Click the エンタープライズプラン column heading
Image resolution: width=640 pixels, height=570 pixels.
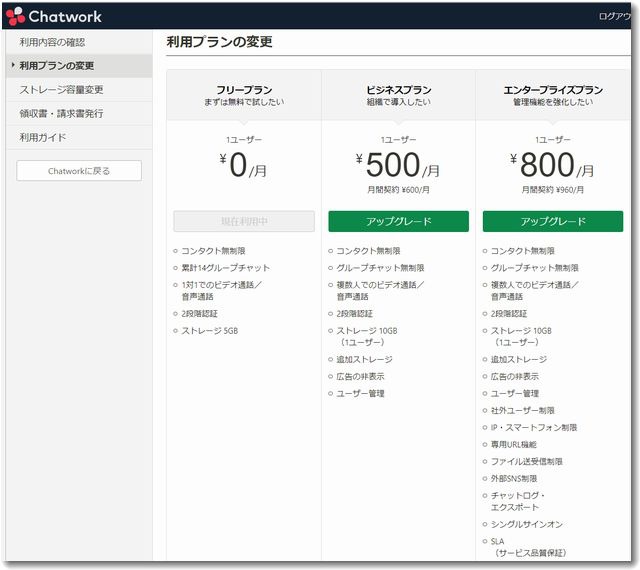(552, 90)
